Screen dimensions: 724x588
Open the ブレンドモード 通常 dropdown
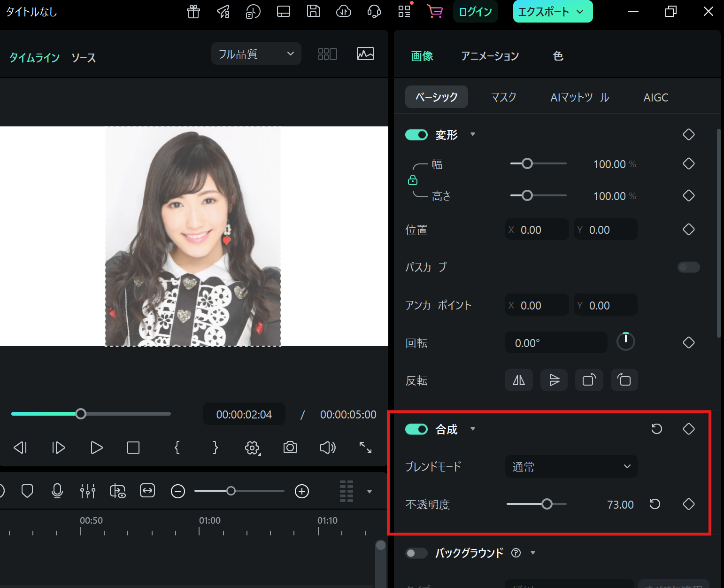click(x=571, y=466)
